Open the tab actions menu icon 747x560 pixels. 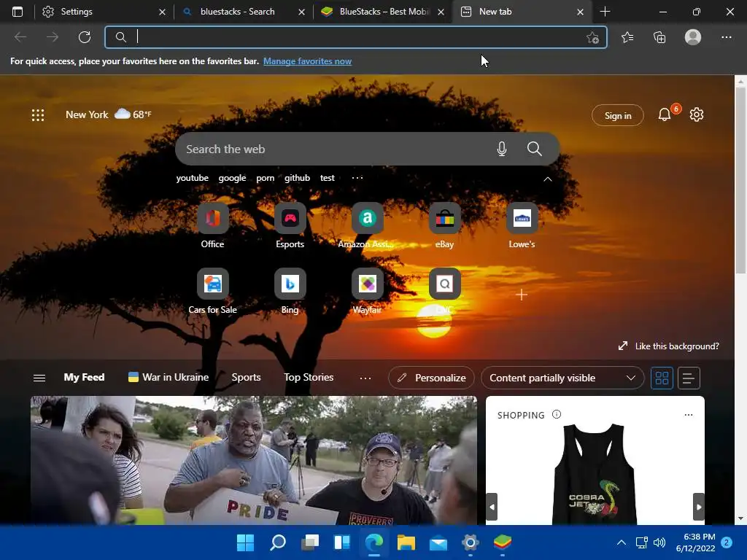(x=18, y=12)
